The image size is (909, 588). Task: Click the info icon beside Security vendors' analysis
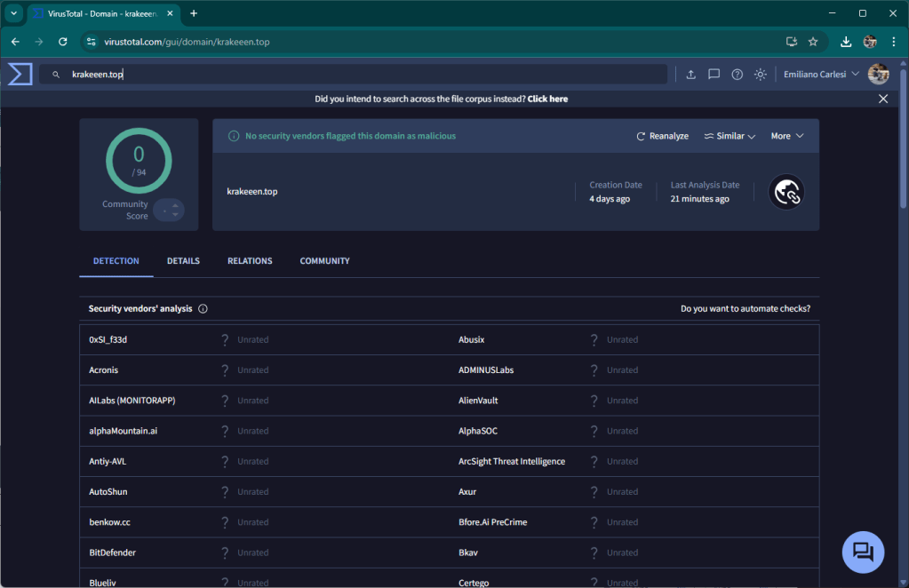[203, 309]
